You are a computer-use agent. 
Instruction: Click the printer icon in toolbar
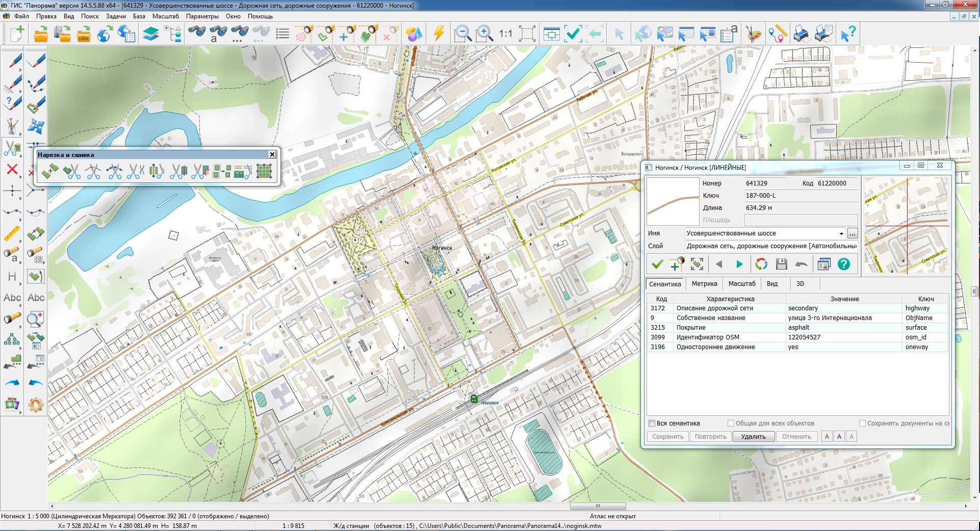(x=801, y=34)
